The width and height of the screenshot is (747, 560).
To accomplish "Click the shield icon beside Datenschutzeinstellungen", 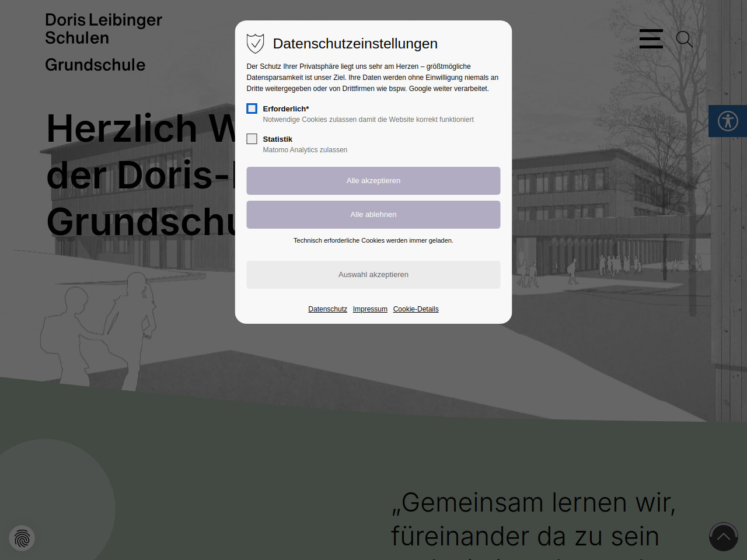I will [255, 43].
